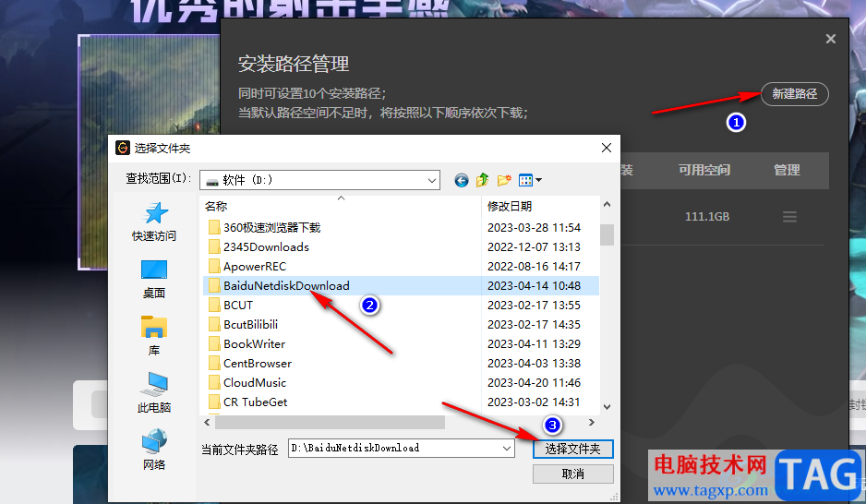Click date 2022-12-07 13:13
Viewport: 866px width, 504px height.
(x=534, y=246)
